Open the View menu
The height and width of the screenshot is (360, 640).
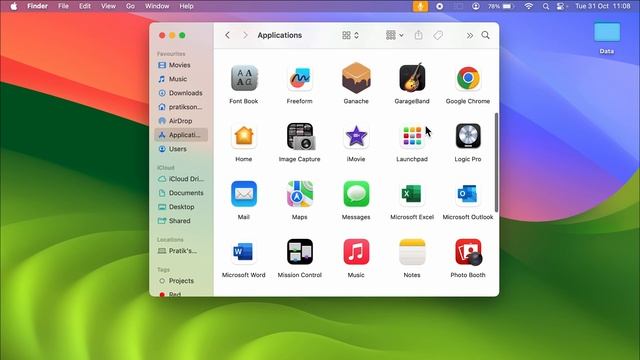point(108,6)
